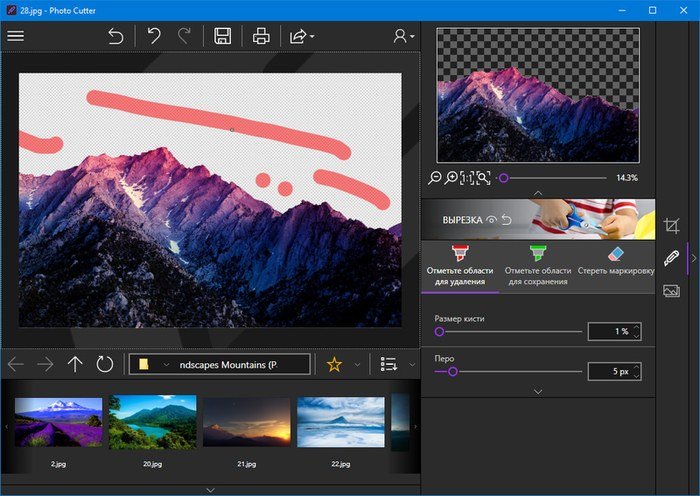Select Отметьте области для удаления tab
Image resolution: width=700 pixels, height=496 pixels.
pos(460,267)
